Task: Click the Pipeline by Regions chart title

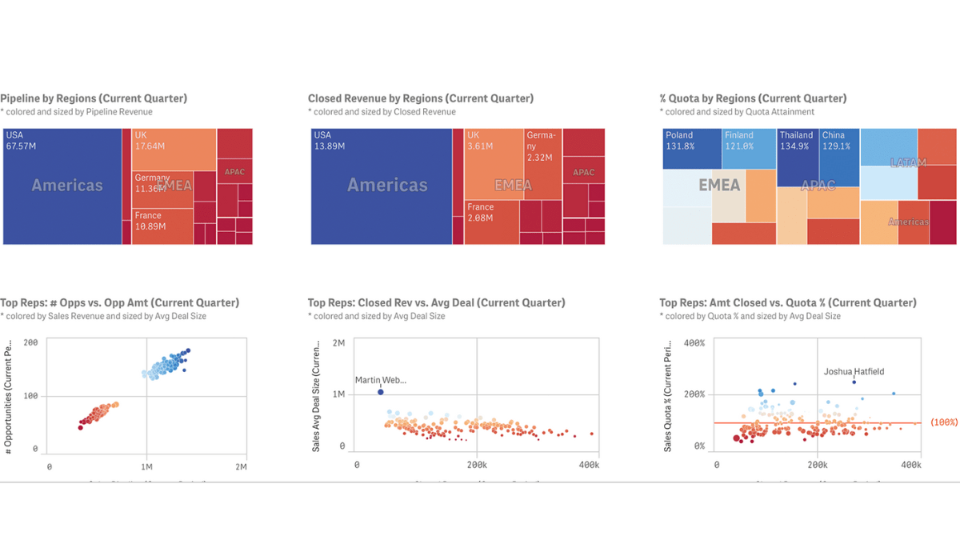Action: (x=94, y=98)
